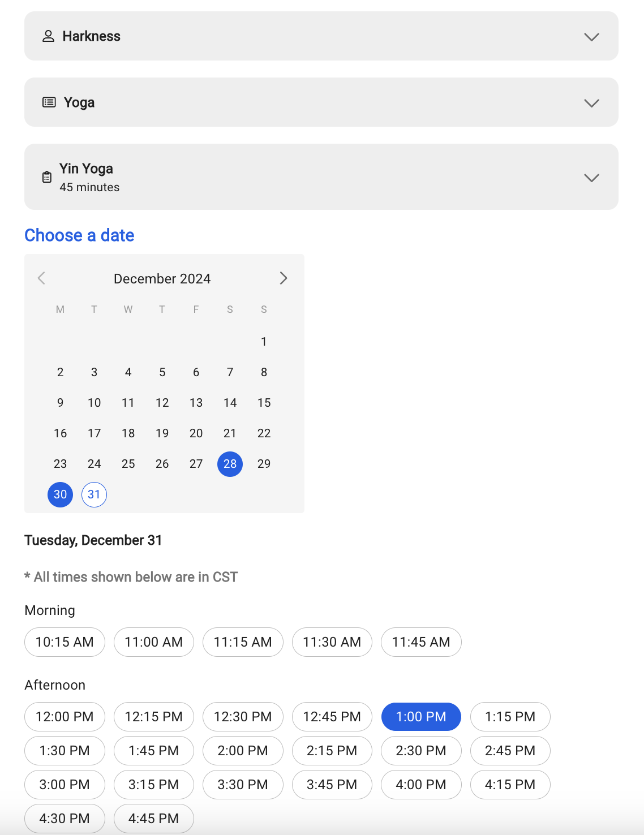Pick December 31 on the calendar
Screen dimensions: 644x835
click(x=94, y=494)
